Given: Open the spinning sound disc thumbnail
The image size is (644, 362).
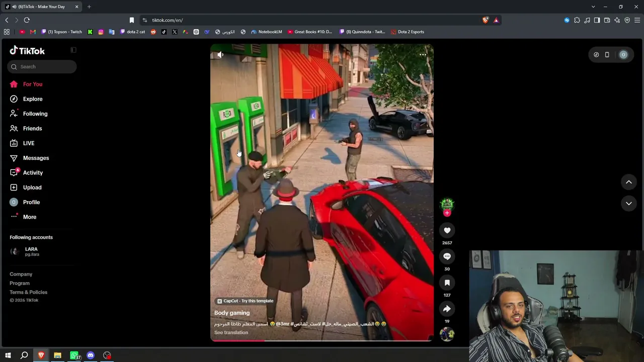Looking at the screenshot, I should [447, 334].
